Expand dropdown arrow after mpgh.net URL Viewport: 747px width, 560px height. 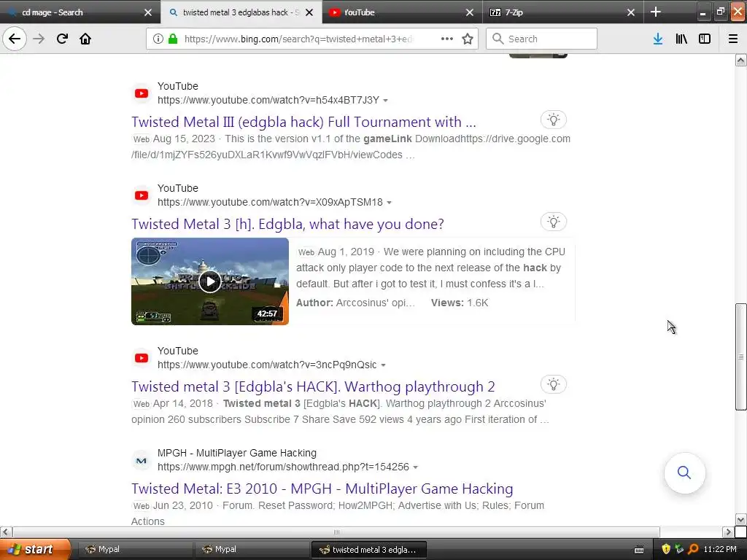415,467
